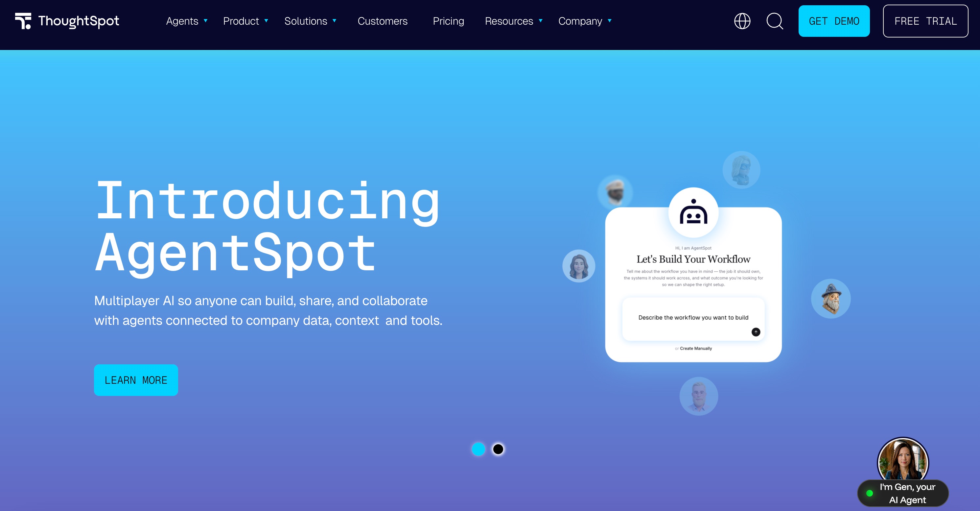Select the second carousel slide dot
This screenshot has width=980, height=511.
(498, 449)
